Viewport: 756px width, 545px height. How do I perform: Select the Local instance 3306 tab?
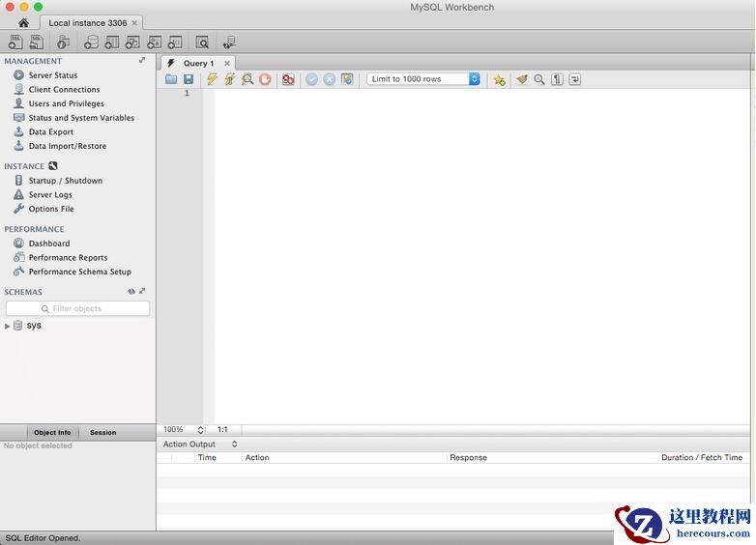87,22
